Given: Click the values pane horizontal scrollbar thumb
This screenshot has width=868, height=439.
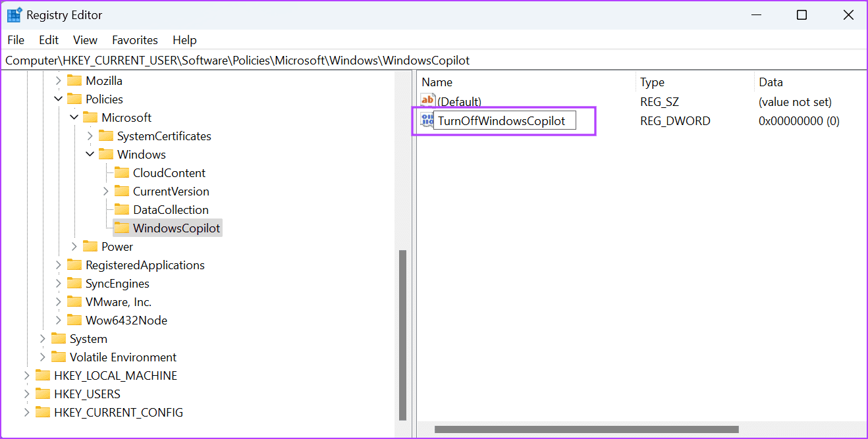Looking at the screenshot, I should (586, 430).
